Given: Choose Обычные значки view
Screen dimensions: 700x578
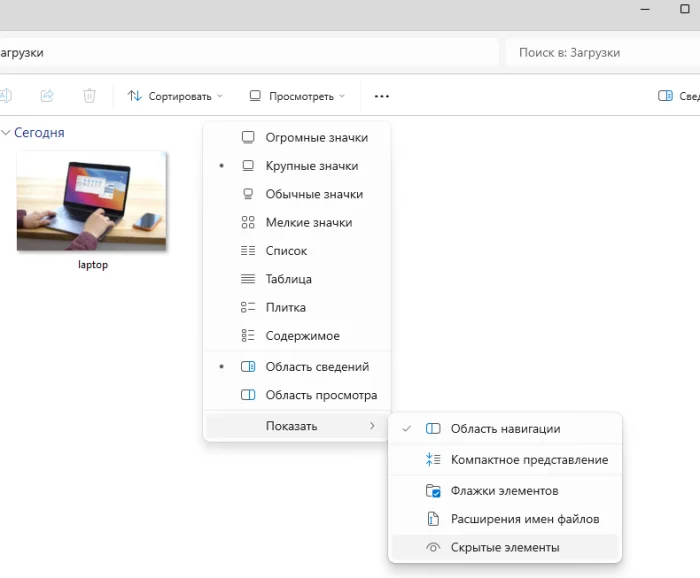Looking at the screenshot, I should tap(297, 194).
